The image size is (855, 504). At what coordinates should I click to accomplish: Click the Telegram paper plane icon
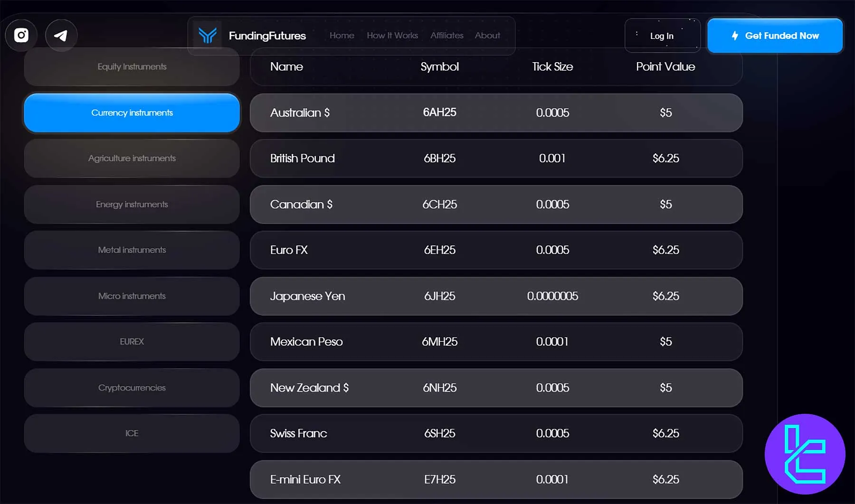pyautogui.click(x=61, y=35)
